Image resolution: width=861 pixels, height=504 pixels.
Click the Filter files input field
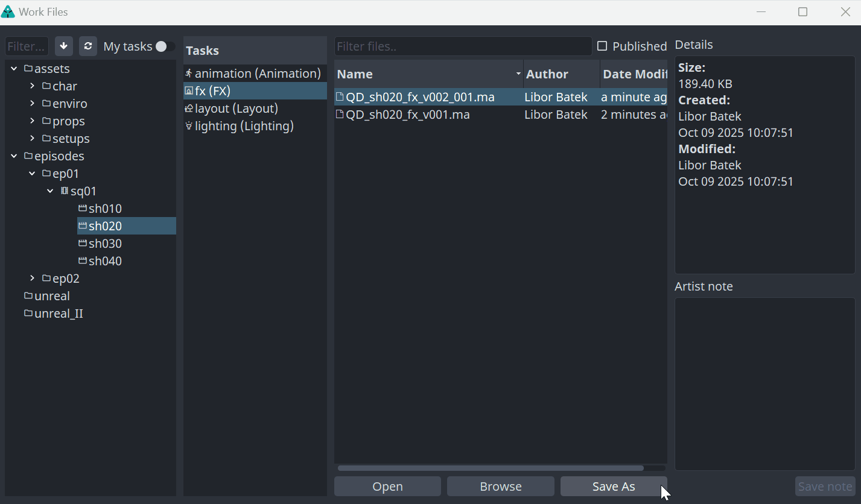click(x=462, y=46)
